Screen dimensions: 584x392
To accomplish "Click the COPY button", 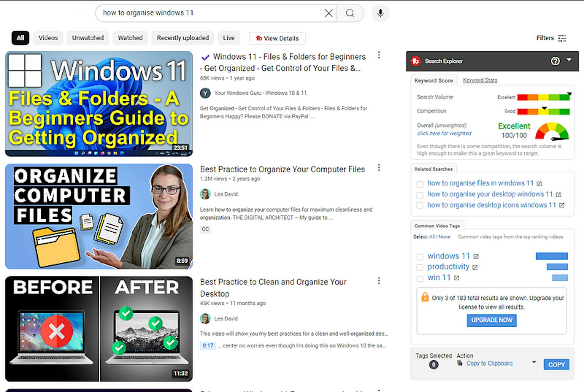I will [x=556, y=365].
